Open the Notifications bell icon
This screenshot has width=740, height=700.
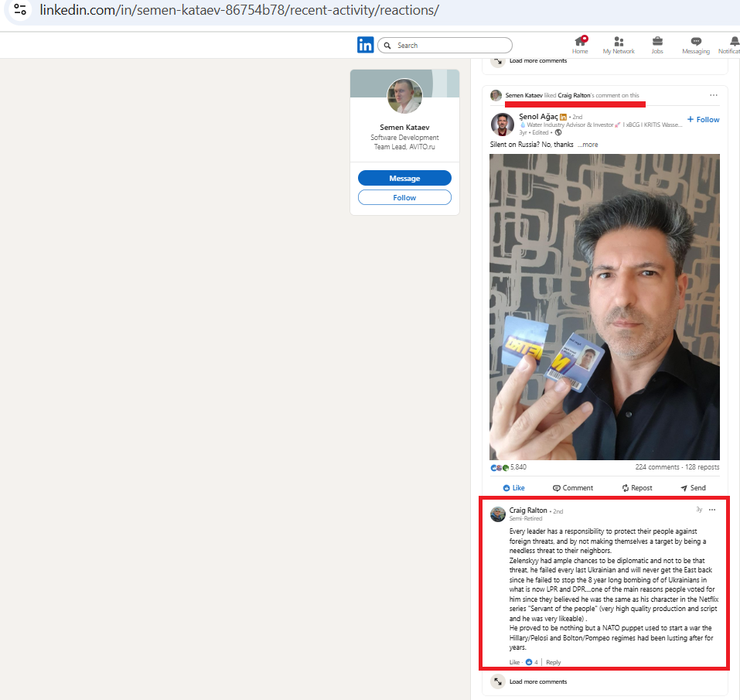735,42
